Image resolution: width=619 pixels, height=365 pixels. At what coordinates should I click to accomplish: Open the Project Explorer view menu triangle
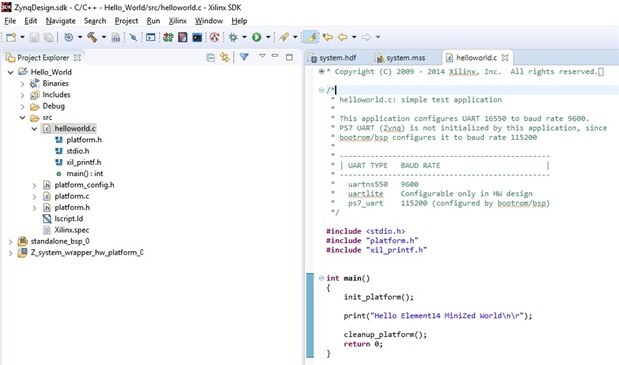[262, 56]
